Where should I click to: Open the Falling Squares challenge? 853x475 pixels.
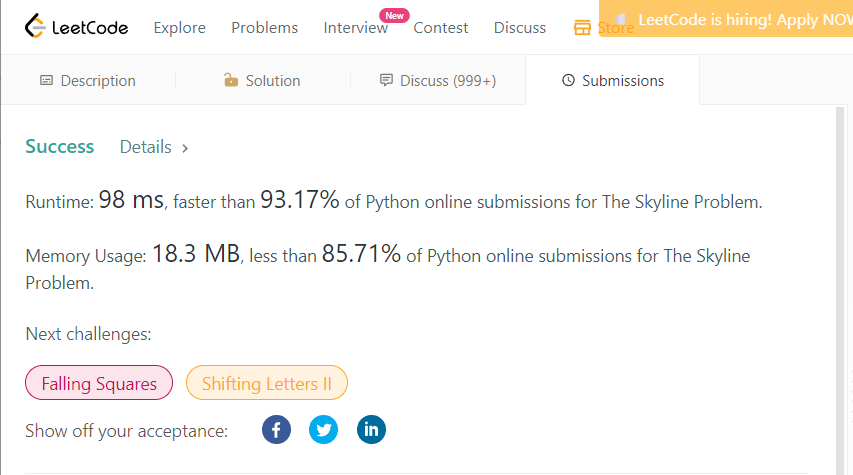tap(99, 384)
